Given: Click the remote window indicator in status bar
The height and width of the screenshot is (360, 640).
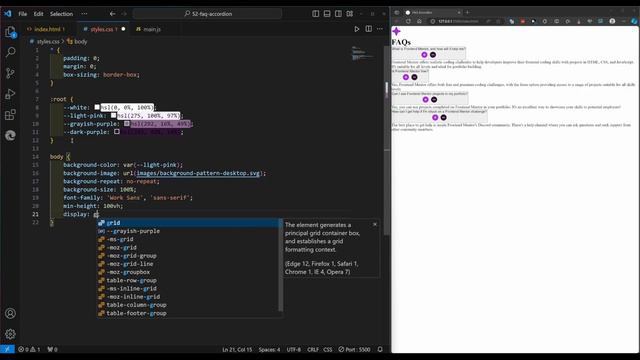Looking at the screenshot, I should tap(7, 349).
